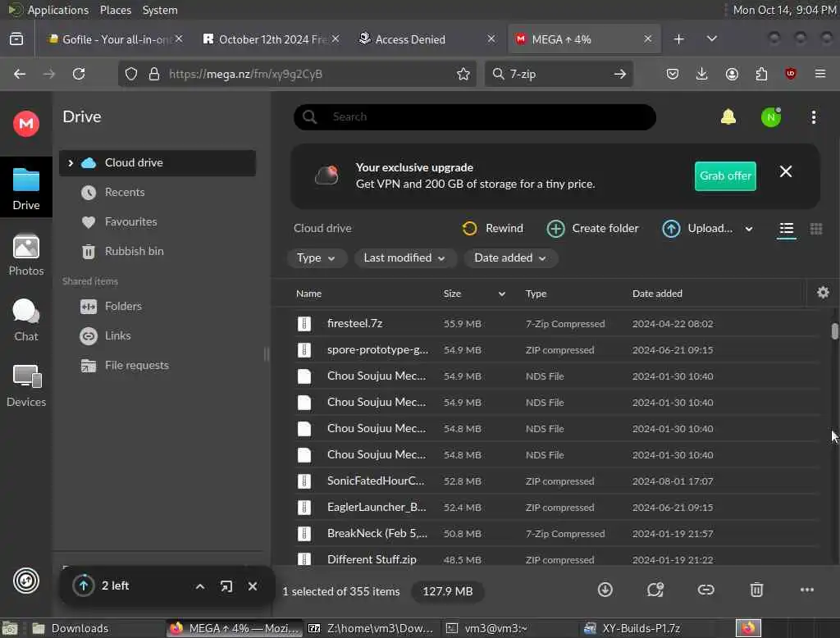
Task: Open column settings gear
Action: (x=823, y=293)
